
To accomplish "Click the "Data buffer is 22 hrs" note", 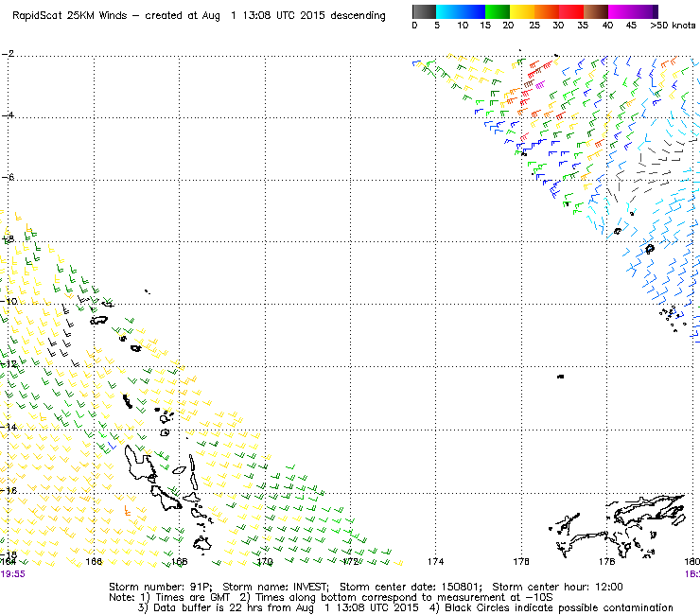I will tap(206, 607).
